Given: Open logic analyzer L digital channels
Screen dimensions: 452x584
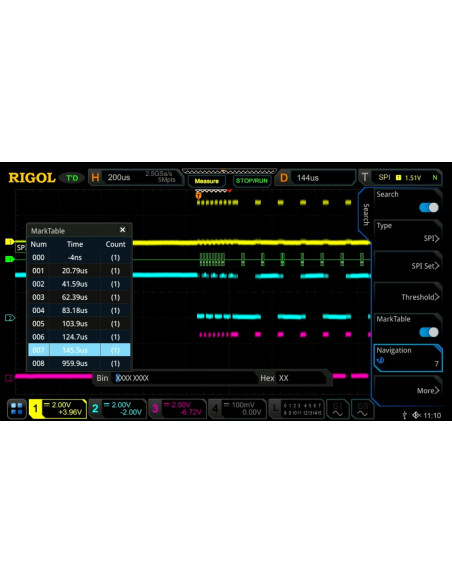Looking at the screenshot, I should pos(296,409).
